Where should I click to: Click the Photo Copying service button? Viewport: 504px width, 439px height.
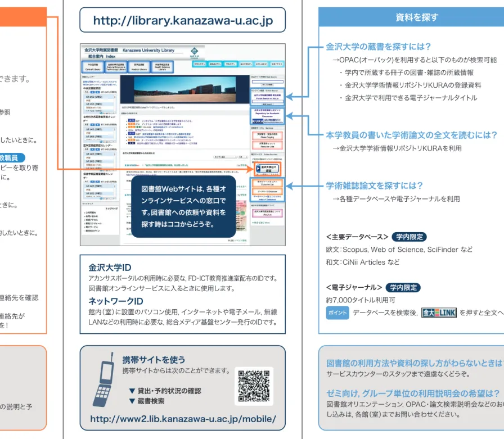(x=267, y=135)
